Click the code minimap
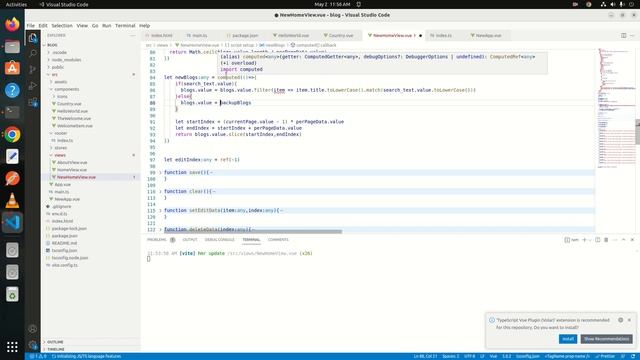 (616, 108)
